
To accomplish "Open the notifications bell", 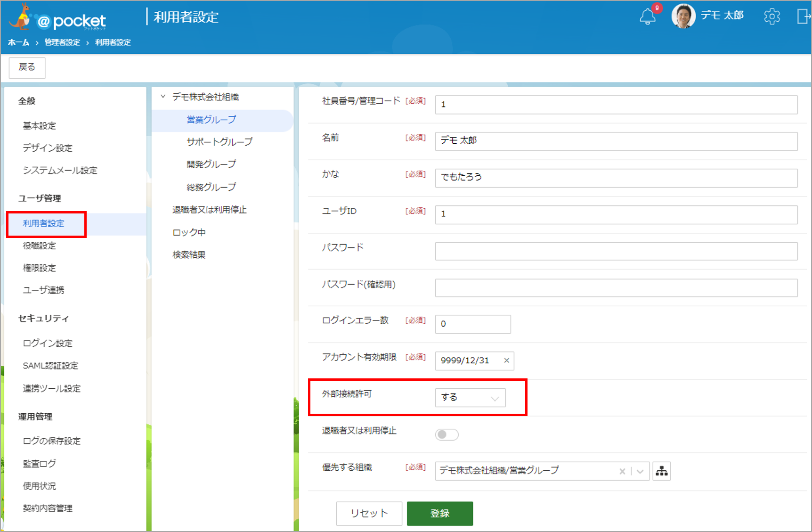I will pyautogui.click(x=648, y=16).
